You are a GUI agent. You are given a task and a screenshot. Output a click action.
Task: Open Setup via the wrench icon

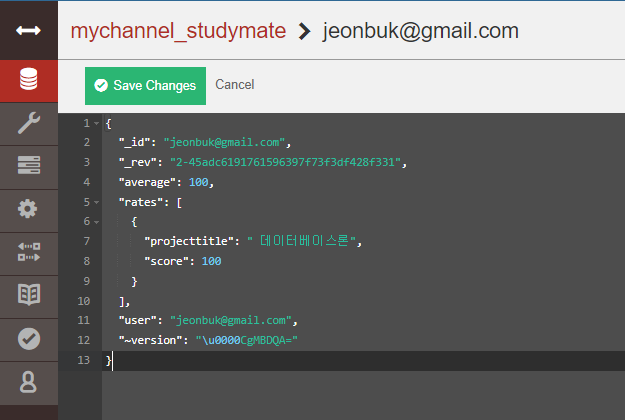click(x=28, y=123)
